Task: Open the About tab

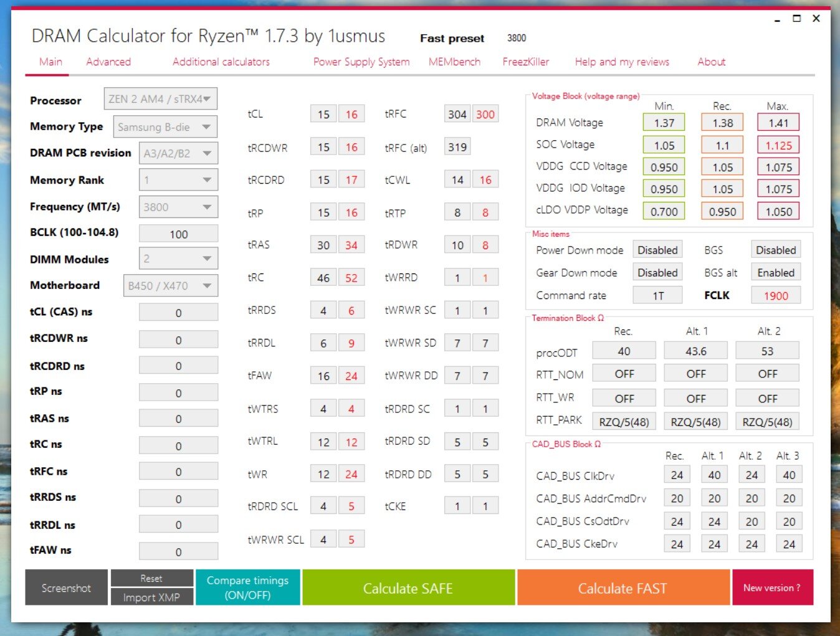Action: tap(712, 62)
